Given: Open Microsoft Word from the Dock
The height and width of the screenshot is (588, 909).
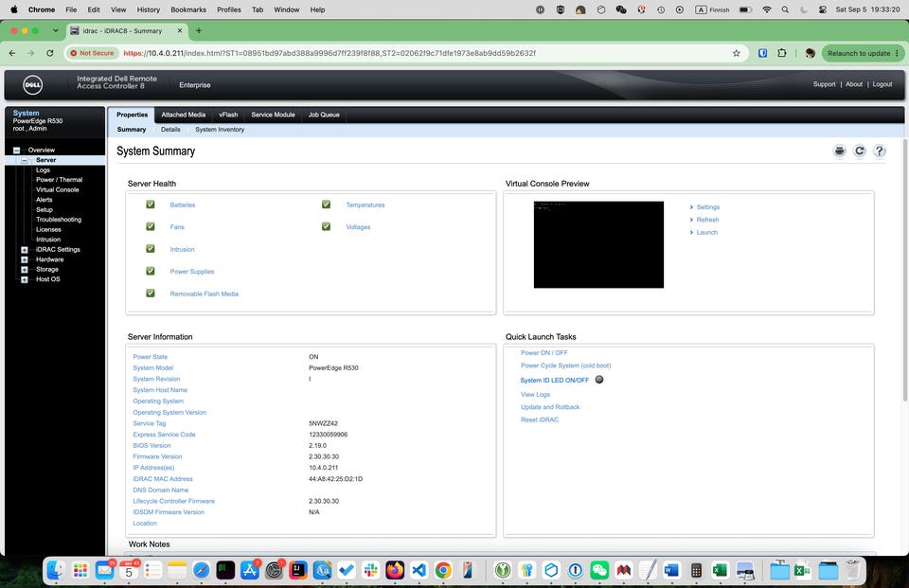Looking at the screenshot, I should click(x=671, y=571).
